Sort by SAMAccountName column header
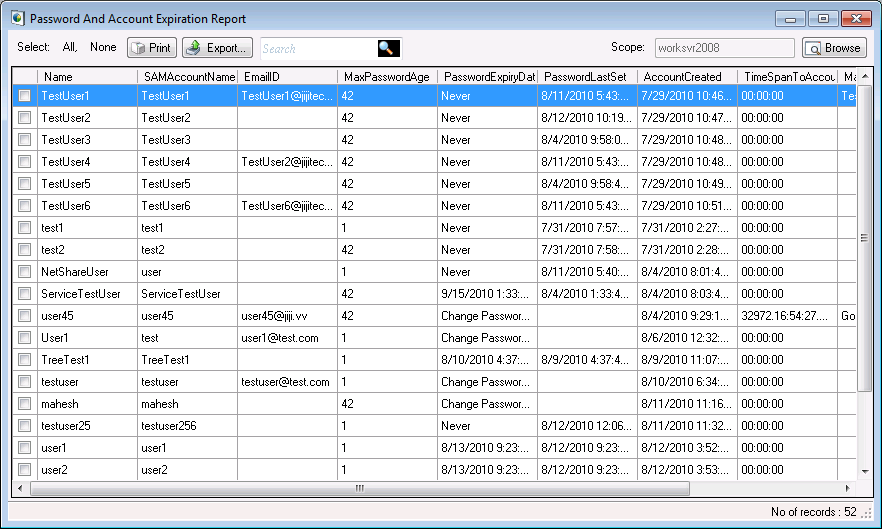 click(x=187, y=77)
